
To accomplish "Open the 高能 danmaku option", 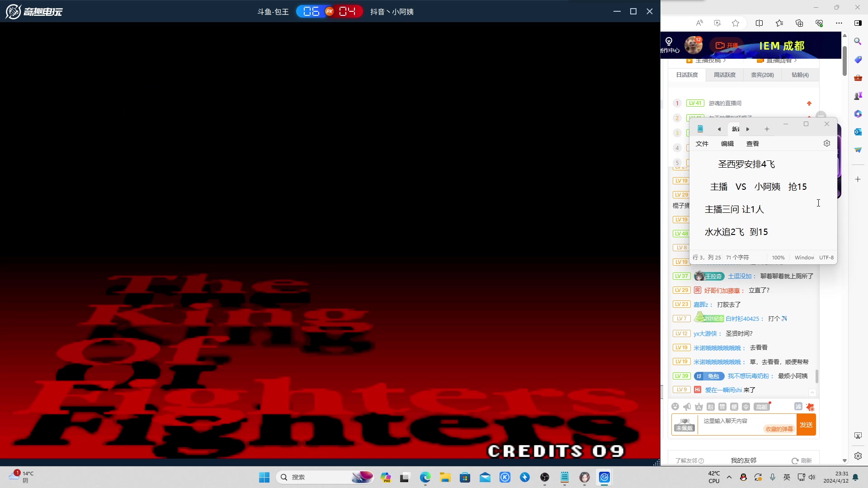I will click(x=762, y=407).
